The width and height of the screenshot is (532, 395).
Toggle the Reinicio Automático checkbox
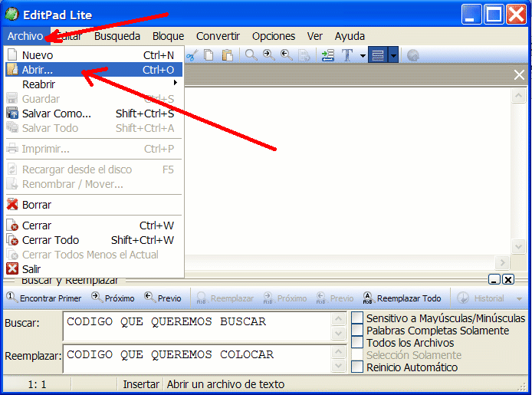(357, 367)
